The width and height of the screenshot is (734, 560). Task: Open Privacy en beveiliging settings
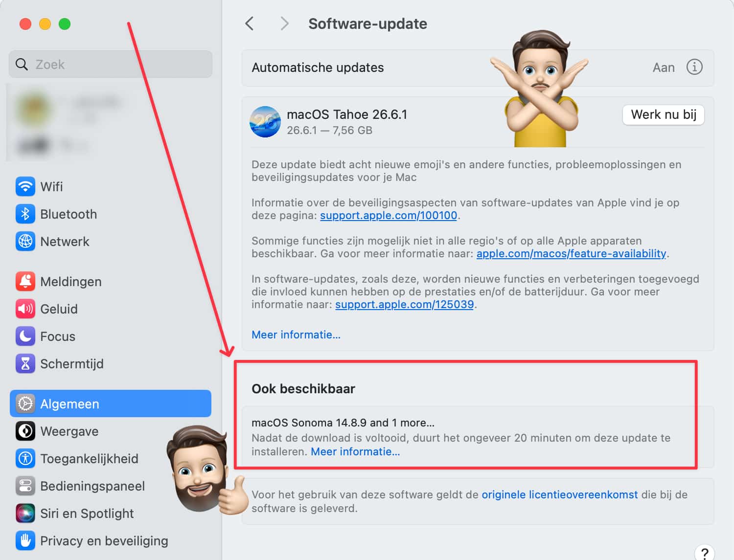point(111,540)
